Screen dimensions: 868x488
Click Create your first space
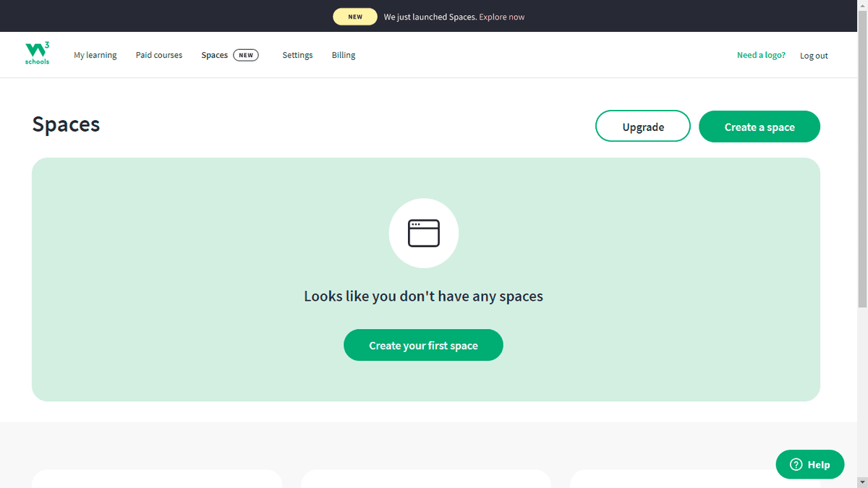coord(423,346)
